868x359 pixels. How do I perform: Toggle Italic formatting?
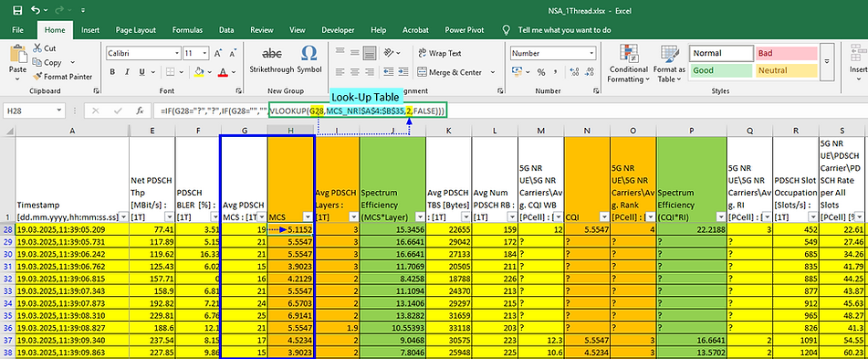pyautogui.click(x=127, y=72)
